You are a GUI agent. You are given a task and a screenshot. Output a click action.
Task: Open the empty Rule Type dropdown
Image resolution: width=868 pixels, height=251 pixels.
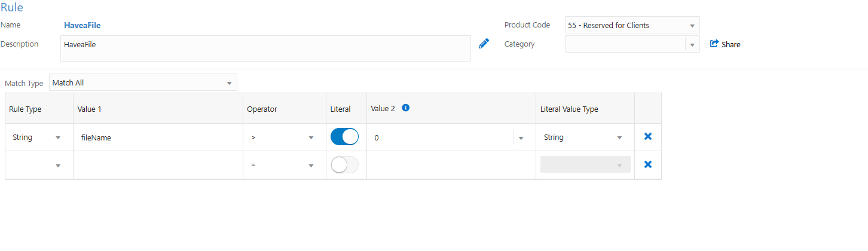[x=38, y=165]
